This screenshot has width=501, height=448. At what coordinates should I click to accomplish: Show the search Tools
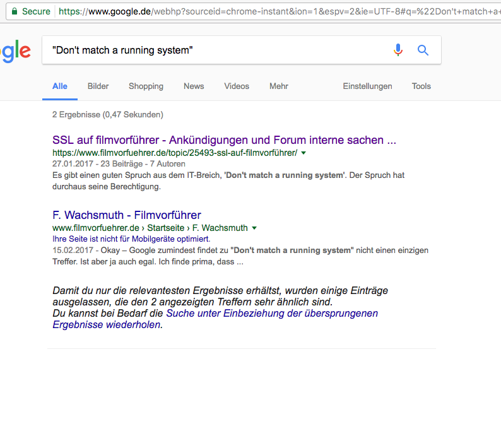tap(421, 86)
